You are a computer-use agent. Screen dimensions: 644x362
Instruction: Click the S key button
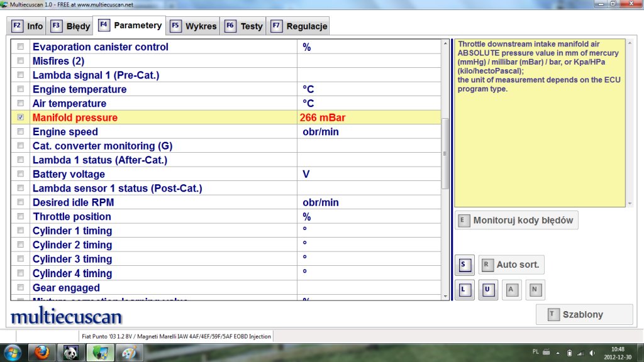pyautogui.click(x=464, y=265)
